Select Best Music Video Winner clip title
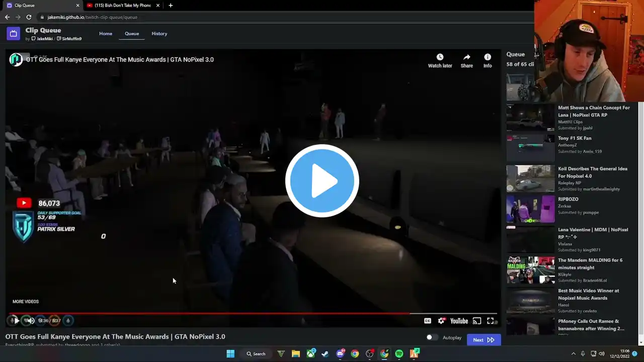The height and width of the screenshot is (362, 644). point(589,294)
